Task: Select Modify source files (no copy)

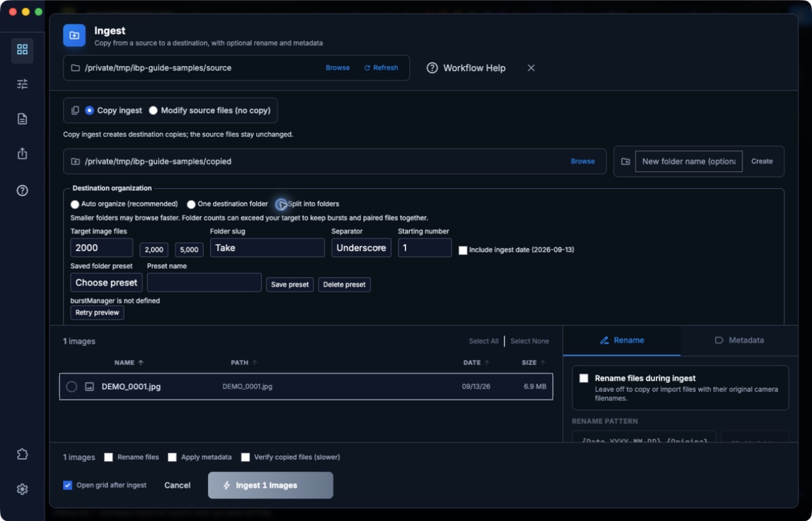Action: pos(153,111)
